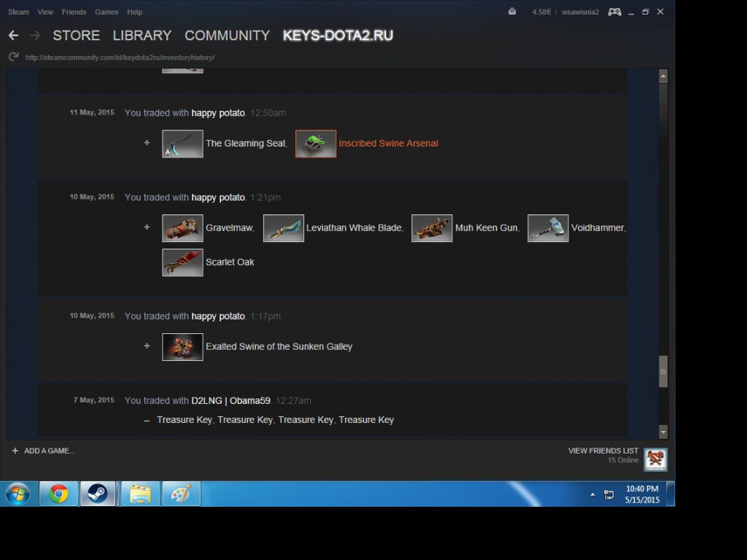The image size is (747, 560).
Task: Click the 12:27am trade timestamp
Action: pos(293,400)
